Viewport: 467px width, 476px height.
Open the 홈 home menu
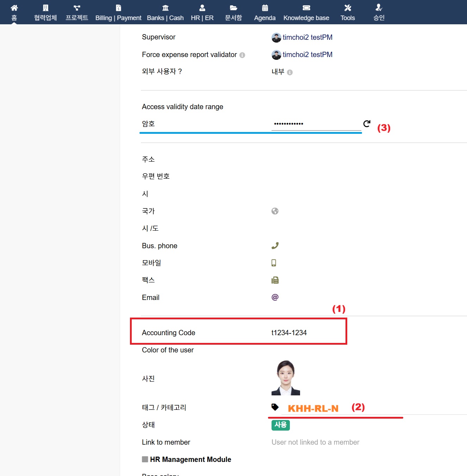click(14, 12)
